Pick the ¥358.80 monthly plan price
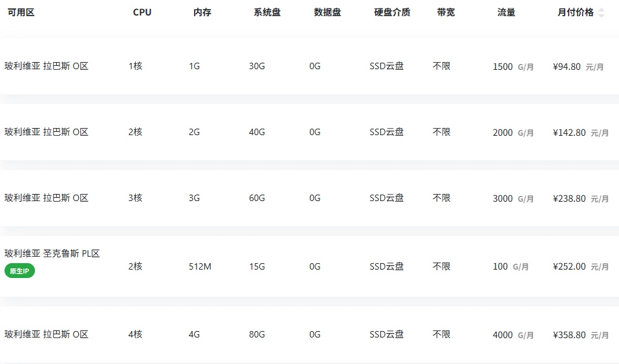Viewport: 619px width, 364px height. coord(570,335)
